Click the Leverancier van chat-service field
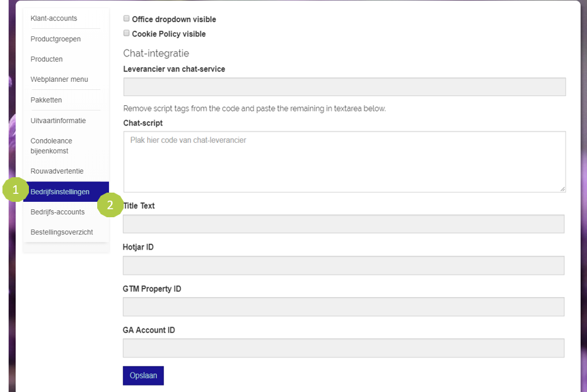The width and height of the screenshot is (587, 392). pos(344,87)
